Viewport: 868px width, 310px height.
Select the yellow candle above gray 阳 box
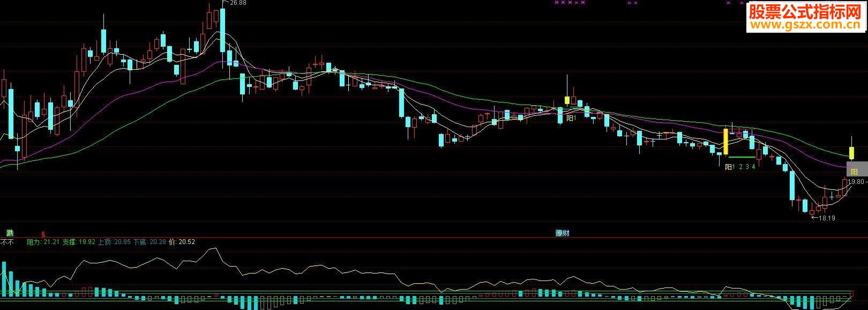pyautogui.click(x=851, y=152)
